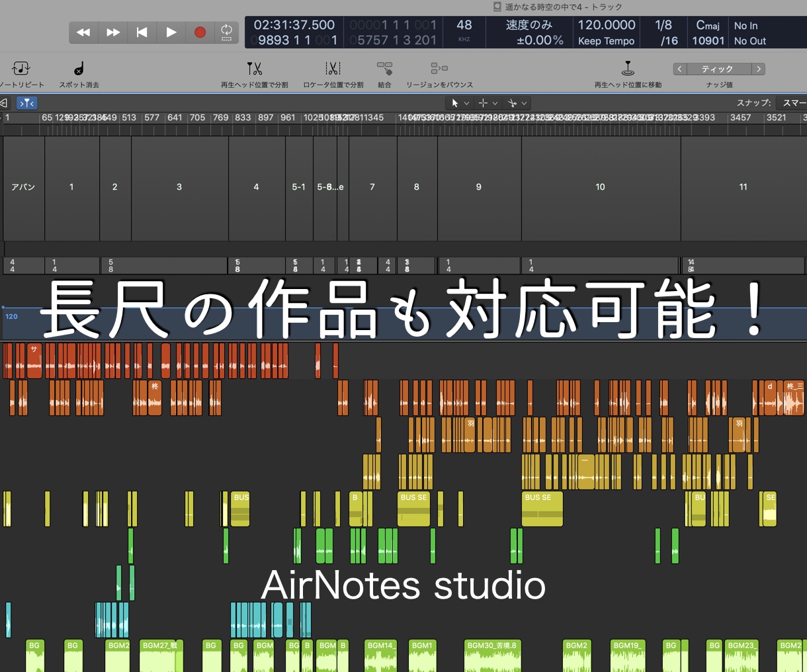Open the Keep Tempo mode menu
The height and width of the screenshot is (672, 807).
(606, 41)
